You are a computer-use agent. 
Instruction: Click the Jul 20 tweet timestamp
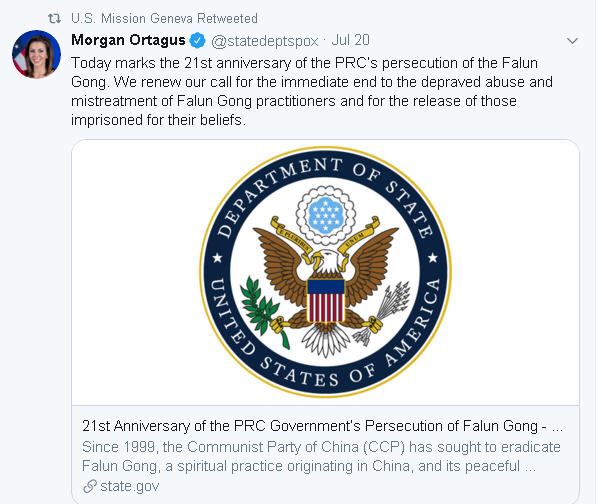pos(351,41)
